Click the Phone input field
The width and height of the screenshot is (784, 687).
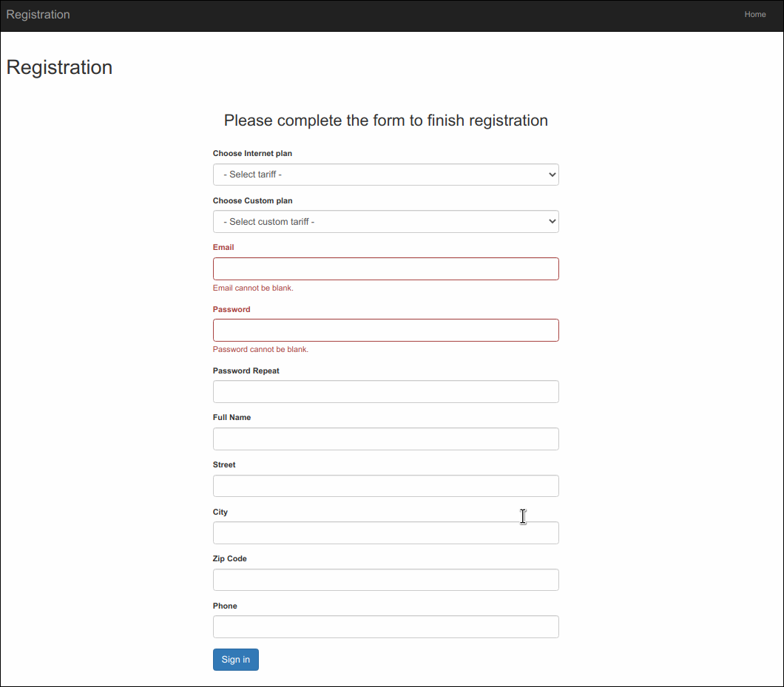385,627
